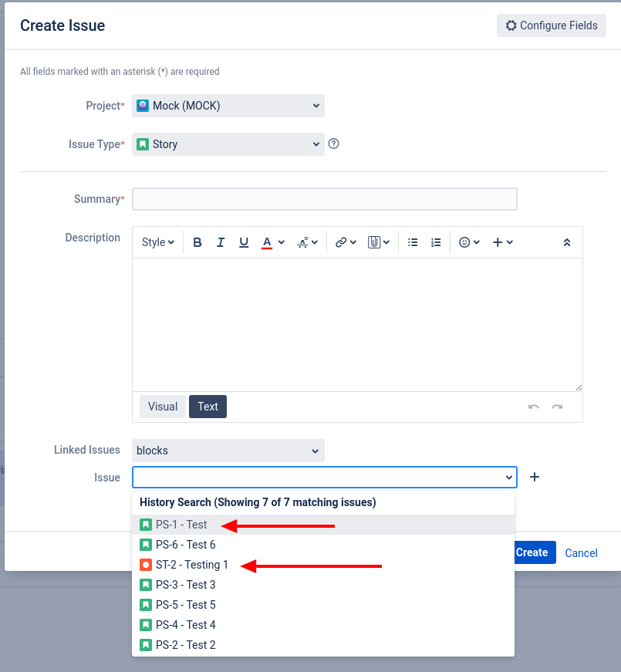
Task: Insert a bulleted list
Action: [x=413, y=242]
